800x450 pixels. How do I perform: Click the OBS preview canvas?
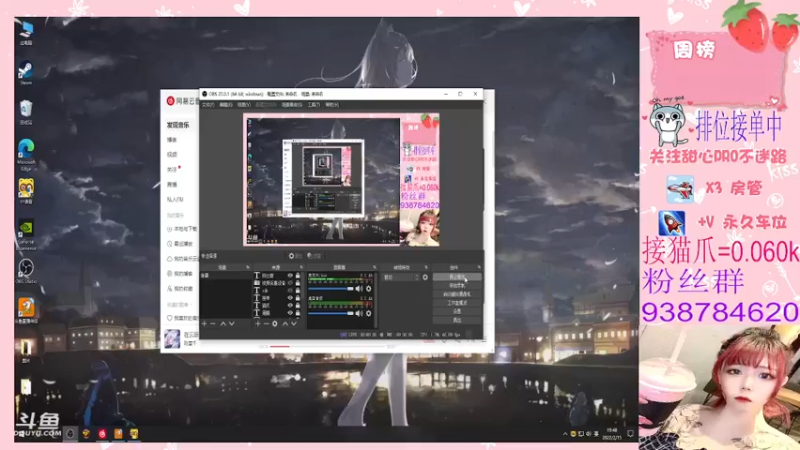pyautogui.click(x=341, y=180)
